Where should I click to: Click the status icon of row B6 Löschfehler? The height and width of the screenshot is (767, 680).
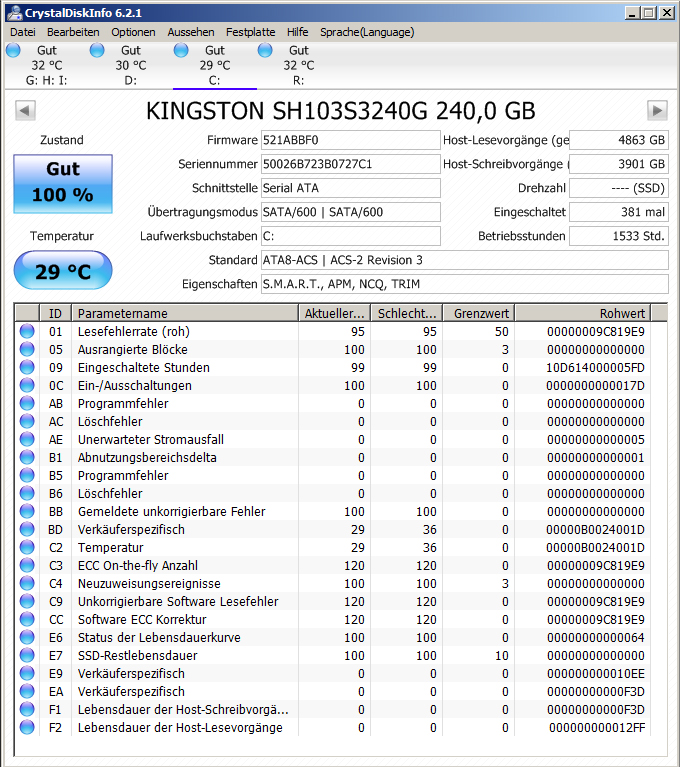(27, 493)
